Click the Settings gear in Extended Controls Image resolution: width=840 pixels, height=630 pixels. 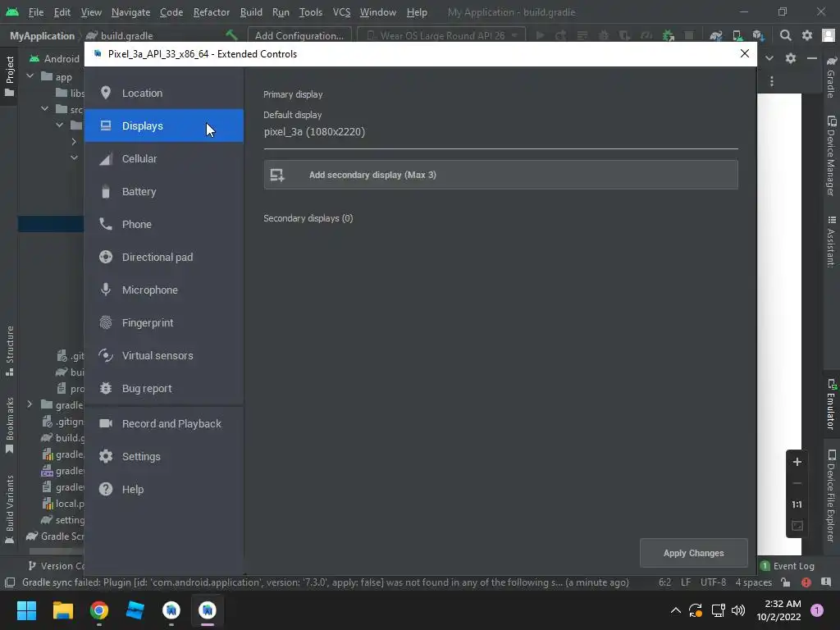106,456
